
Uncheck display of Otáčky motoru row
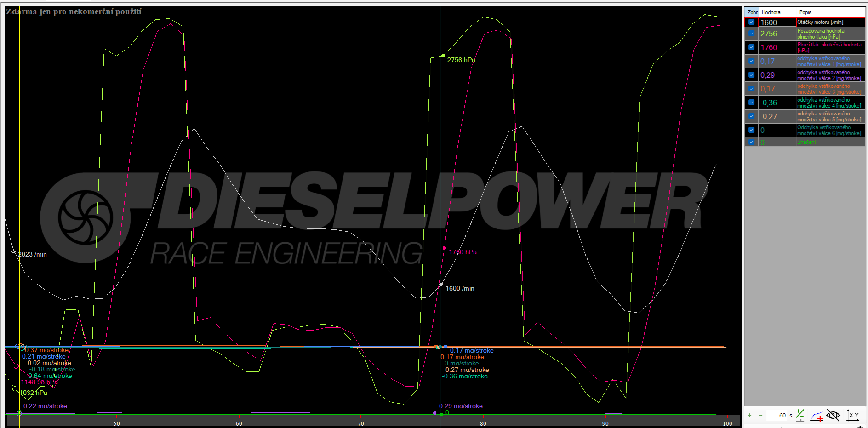click(751, 22)
